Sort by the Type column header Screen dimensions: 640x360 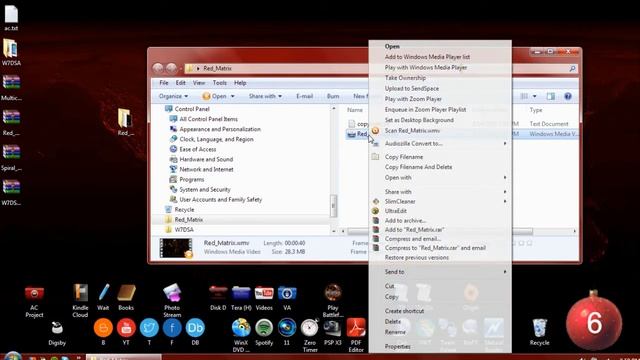click(536, 110)
